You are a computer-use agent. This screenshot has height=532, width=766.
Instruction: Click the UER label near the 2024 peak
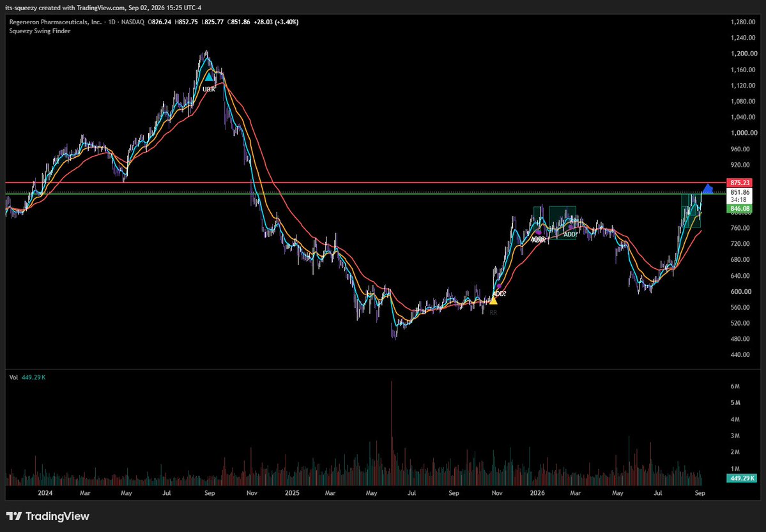coord(209,89)
